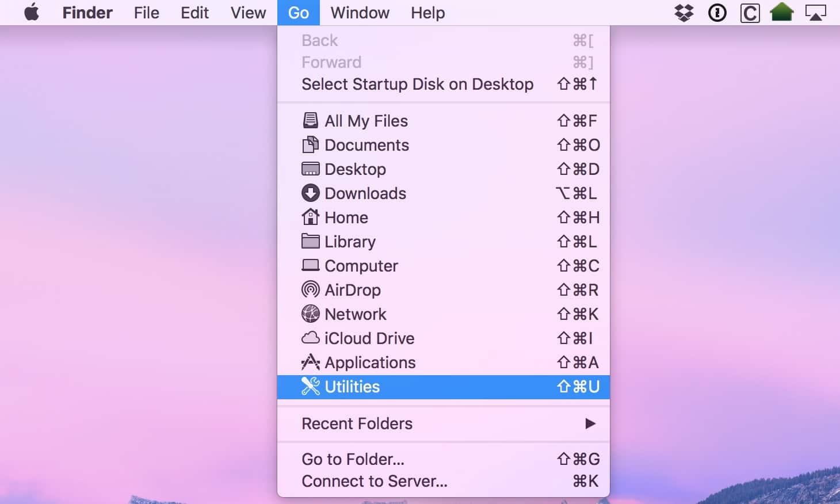This screenshot has width=840, height=504.
Task: Click the AirDrop radar icon
Action: (x=310, y=290)
